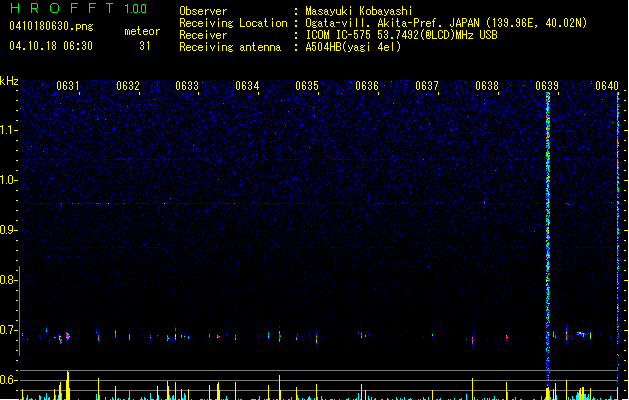Click the Observer label
Viewport: 629px width, 400px height.
tap(203, 11)
